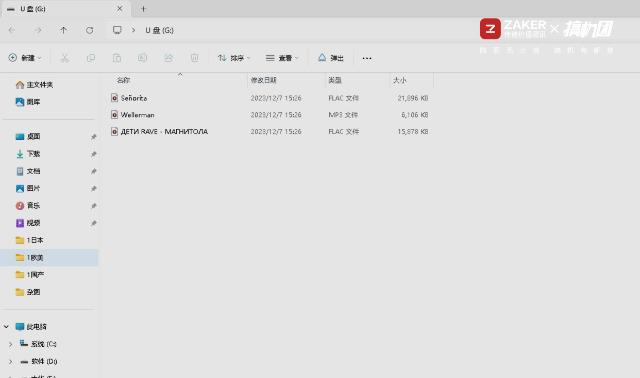Open the 新建 (New) dropdown
Viewport: 640px width, 378px height.
pyautogui.click(x=25, y=58)
